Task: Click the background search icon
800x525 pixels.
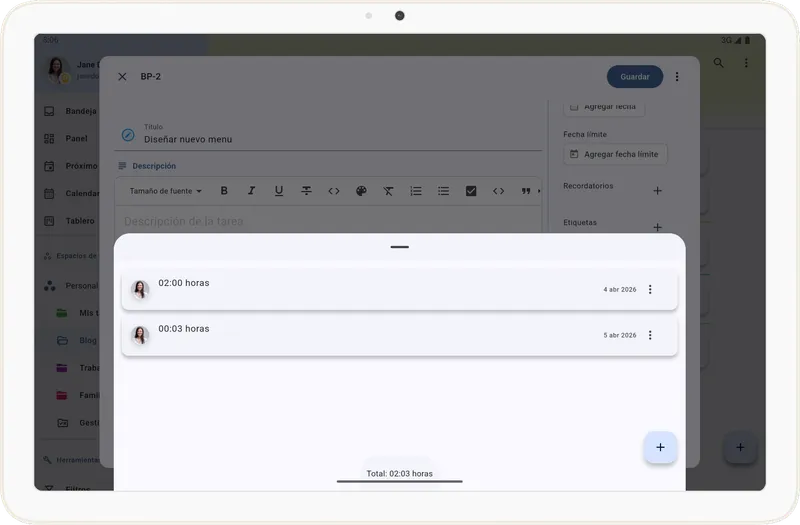Action: pyautogui.click(x=718, y=63)
